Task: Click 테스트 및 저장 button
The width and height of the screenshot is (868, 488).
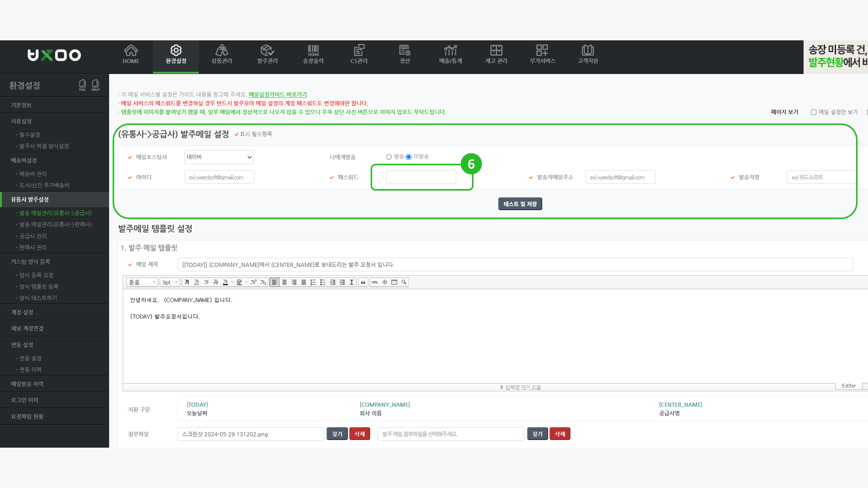Action: click(520, 204)
